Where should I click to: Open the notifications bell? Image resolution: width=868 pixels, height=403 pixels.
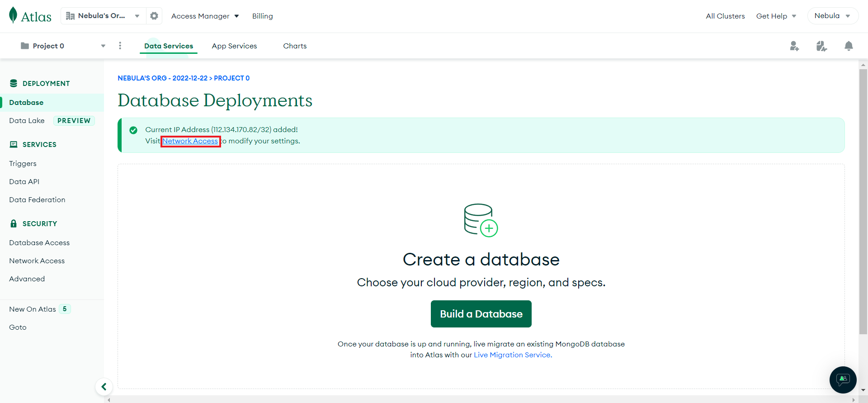pyautogui.click(x=849, y=46)
